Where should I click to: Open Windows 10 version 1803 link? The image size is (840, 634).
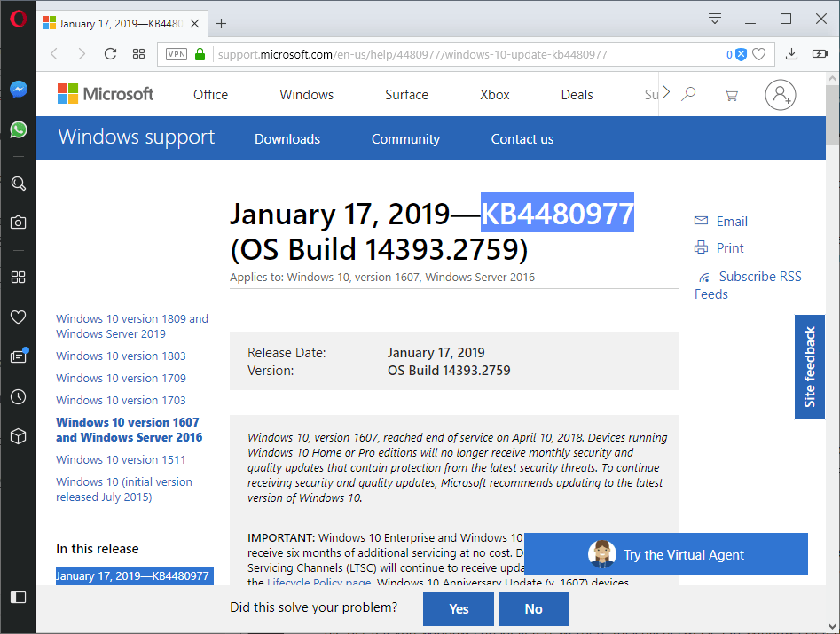pos(121,356)
